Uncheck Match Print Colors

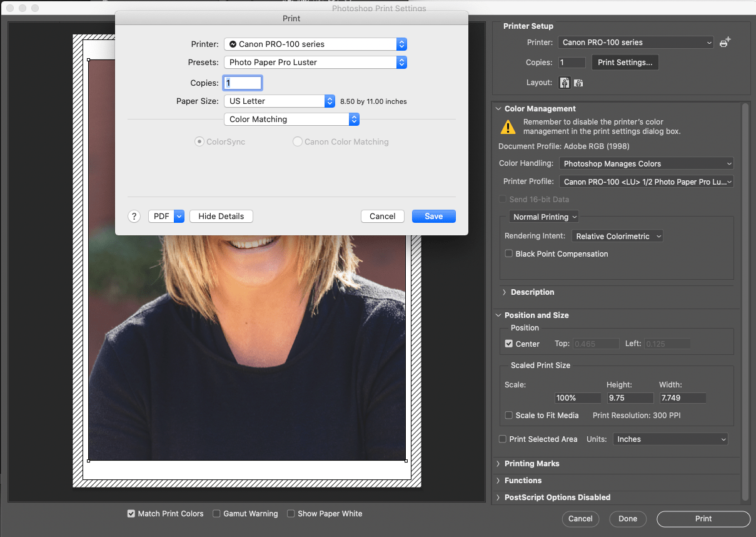click(x=131, y=513)
